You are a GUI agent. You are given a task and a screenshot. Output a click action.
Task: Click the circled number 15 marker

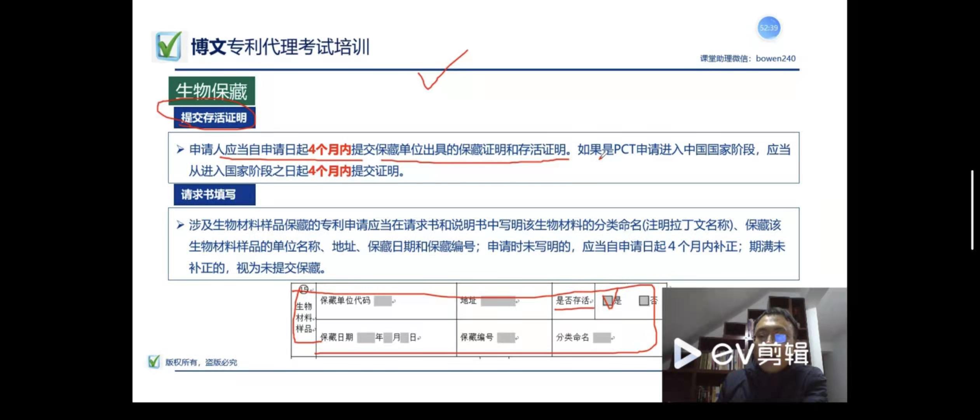point(304,289)
